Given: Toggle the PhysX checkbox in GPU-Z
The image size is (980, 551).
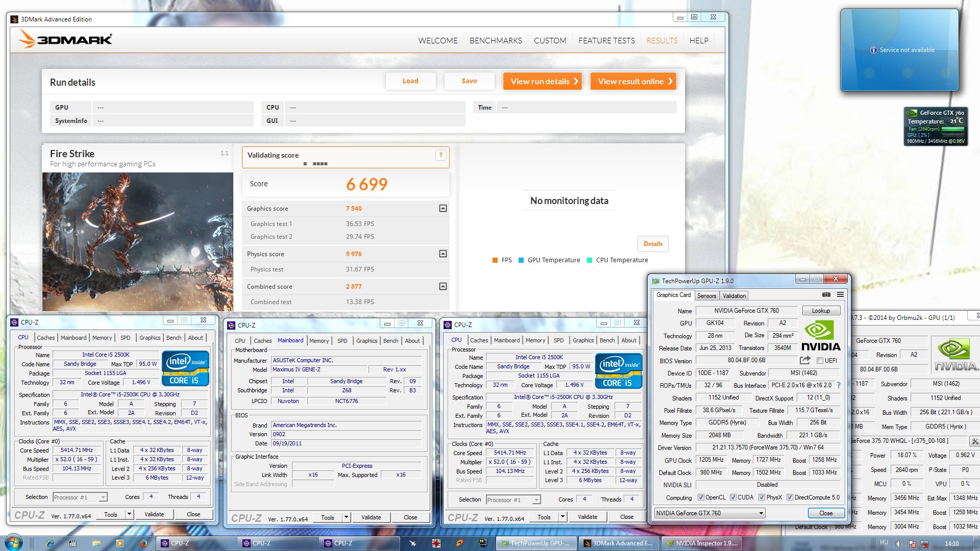Looking at the screenshot, I should (762, 497).
